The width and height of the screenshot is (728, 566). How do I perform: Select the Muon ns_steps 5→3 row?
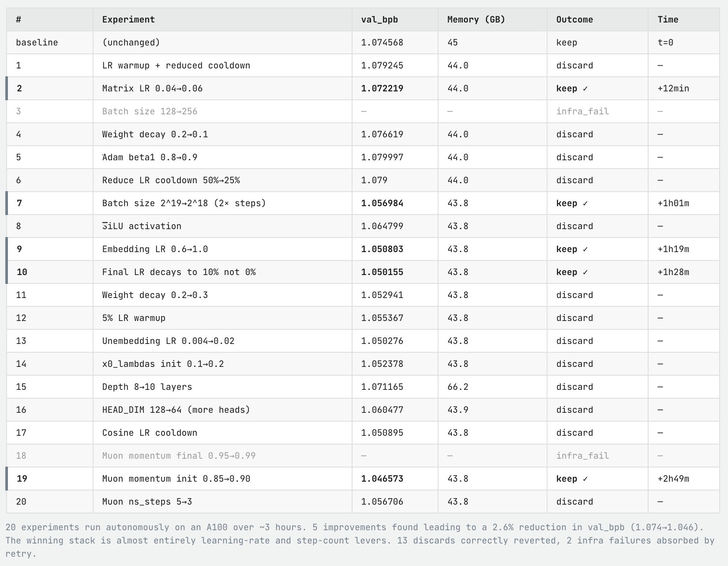coord(363,502)
